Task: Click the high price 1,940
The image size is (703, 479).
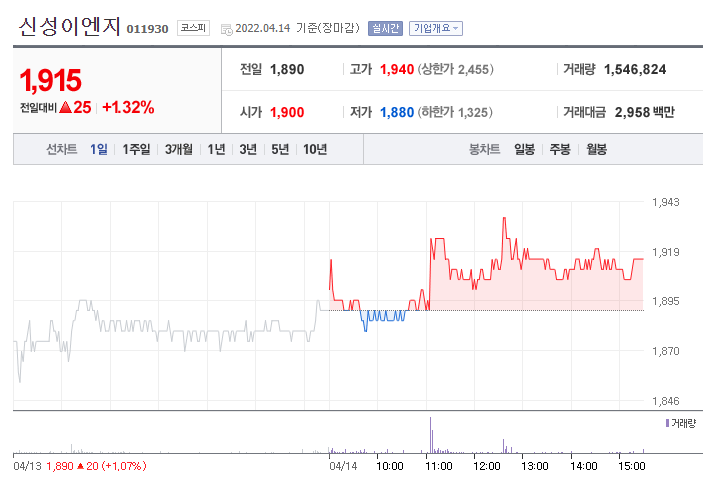Action: [397, 70]
